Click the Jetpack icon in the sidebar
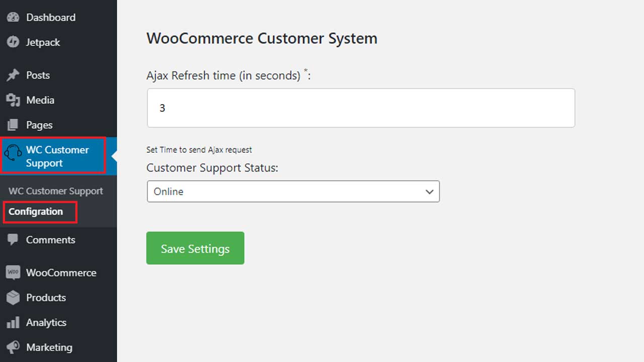Image resolution: width=644 pixels, height=362 pixels. coord(12,42)
